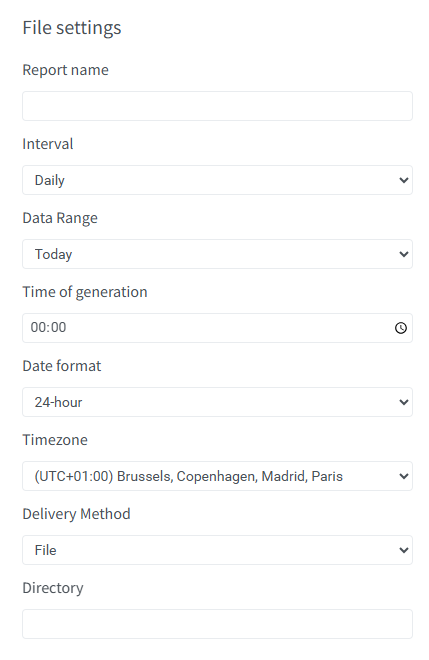Select the minutes segment of the 00:00 time
This screenshot has height=660, width=429.
(58, 327)
